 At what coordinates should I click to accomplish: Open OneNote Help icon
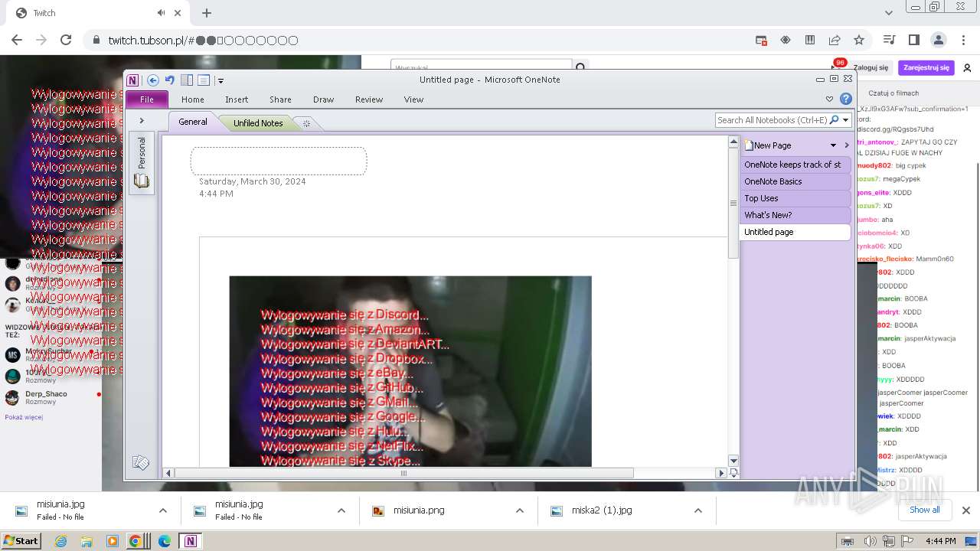[846, 99]
